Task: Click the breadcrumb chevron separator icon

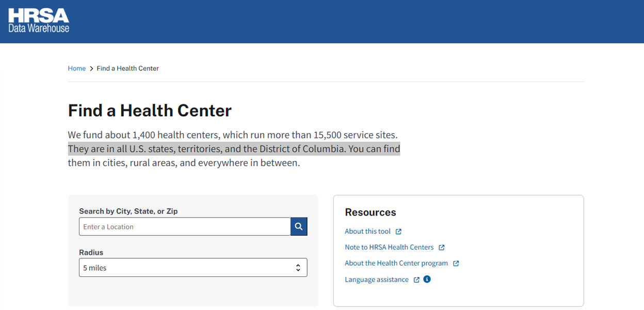Action: (x=91, y=68)
